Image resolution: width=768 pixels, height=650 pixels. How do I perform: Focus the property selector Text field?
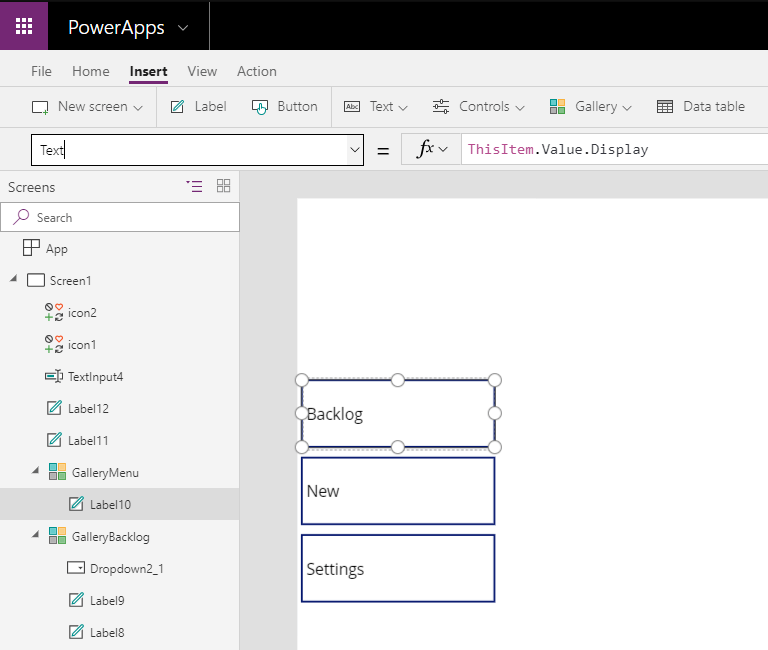(190, 150)
